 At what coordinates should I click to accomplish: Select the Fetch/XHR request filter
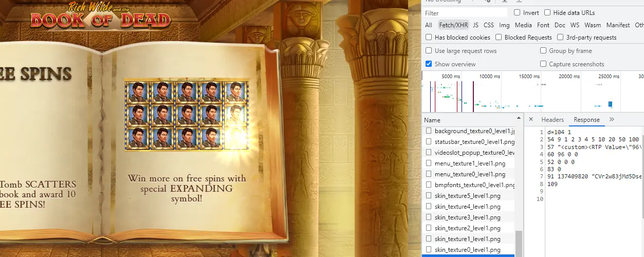point(453,25)
